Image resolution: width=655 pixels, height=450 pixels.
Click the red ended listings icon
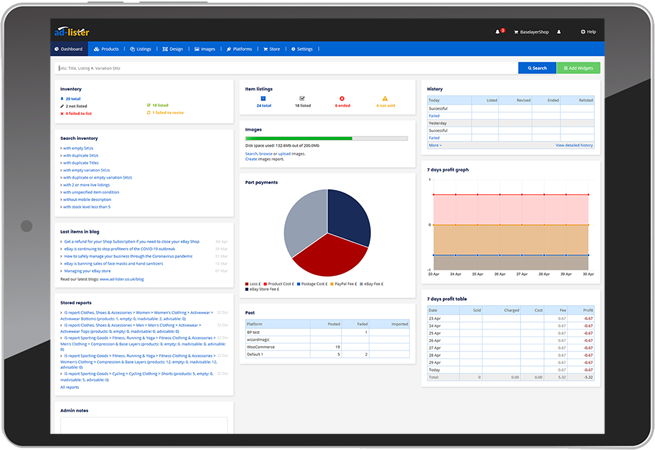(342, 98)
